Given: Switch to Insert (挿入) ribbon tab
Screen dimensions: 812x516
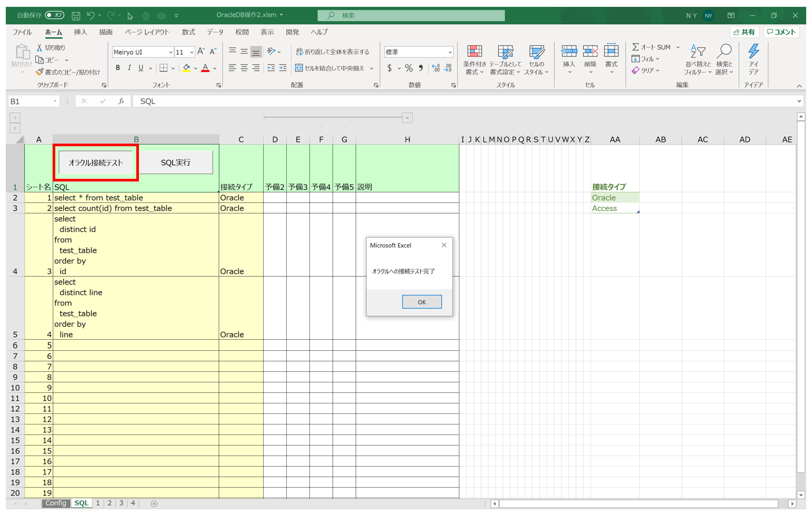Looking at the screenshot, I should (81, 32).
